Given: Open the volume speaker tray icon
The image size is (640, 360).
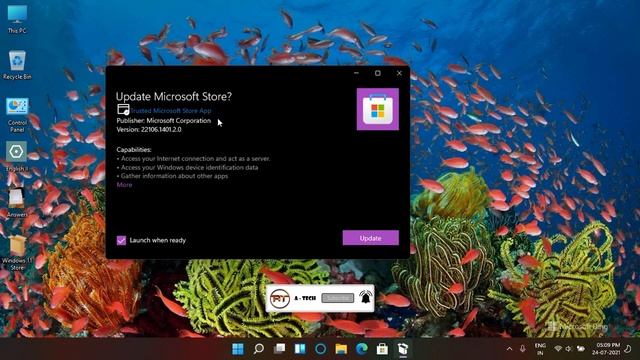Looking at the screenshot, I should [569, 349].
